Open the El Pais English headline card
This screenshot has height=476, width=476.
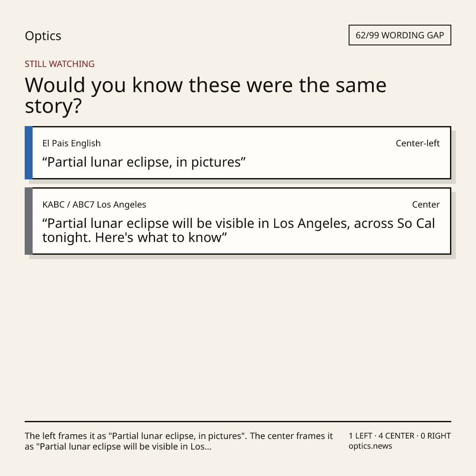point(238,152)
